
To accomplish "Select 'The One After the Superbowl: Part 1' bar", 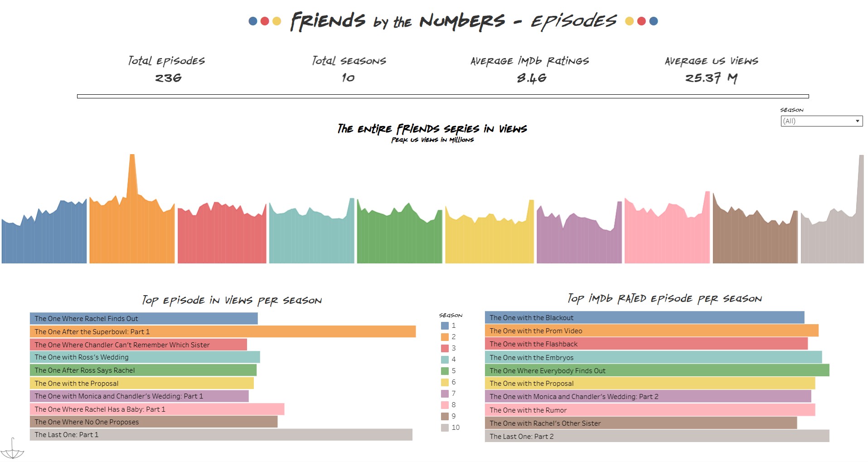I will 222,331.
